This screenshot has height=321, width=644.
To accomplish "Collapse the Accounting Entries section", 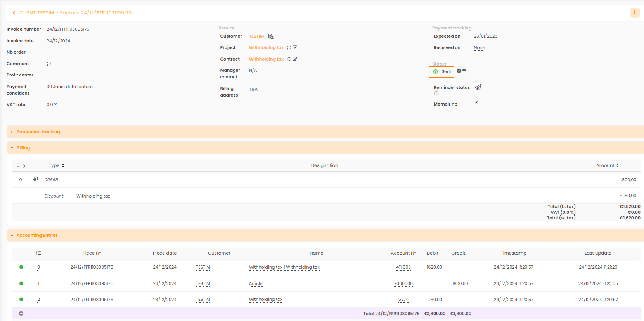I will coord(37,235).
